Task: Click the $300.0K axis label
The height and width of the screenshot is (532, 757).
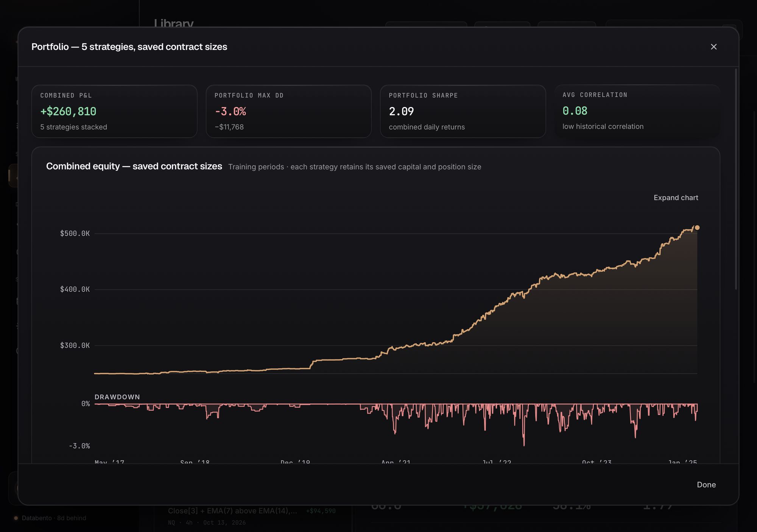Action: 75,345
